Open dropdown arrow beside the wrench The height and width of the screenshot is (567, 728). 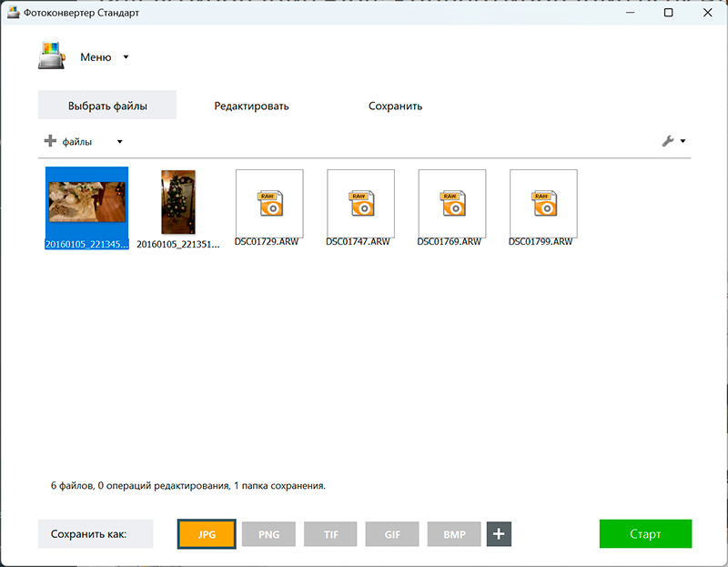click(682, 142)
